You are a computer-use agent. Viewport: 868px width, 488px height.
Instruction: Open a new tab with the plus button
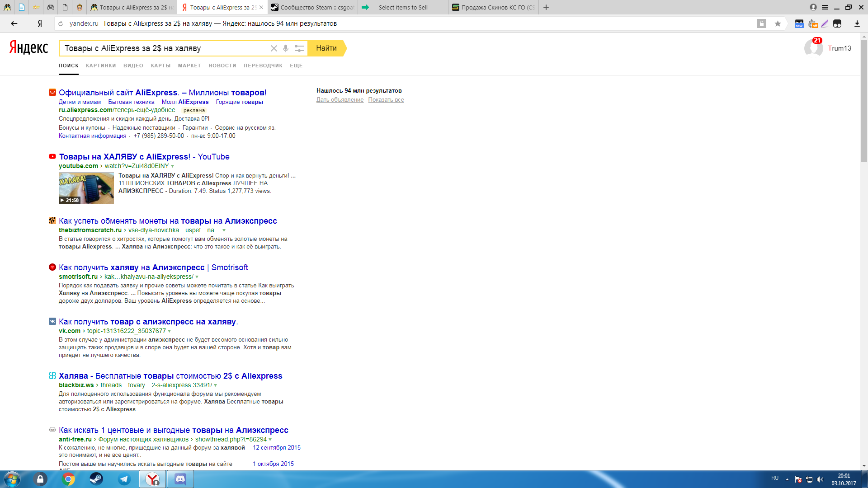pos(546,7)
